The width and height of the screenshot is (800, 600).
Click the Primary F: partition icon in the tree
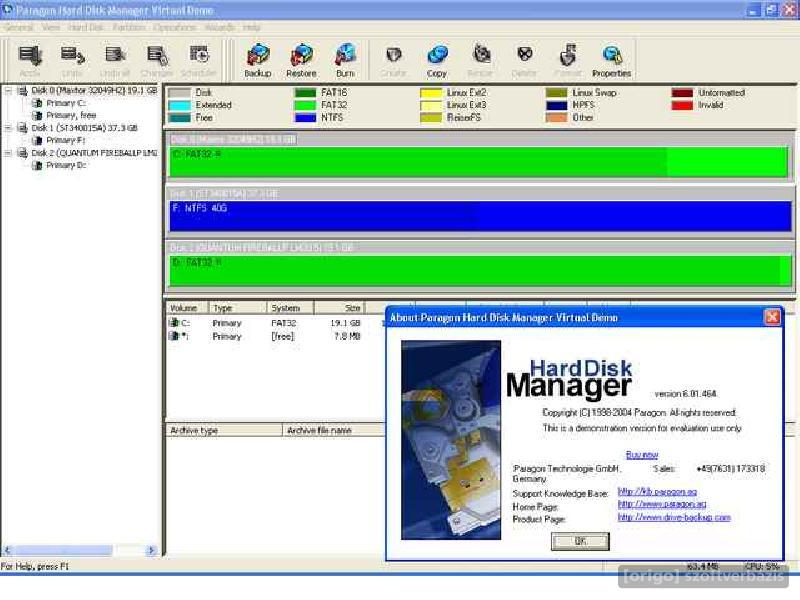[37, 140]
